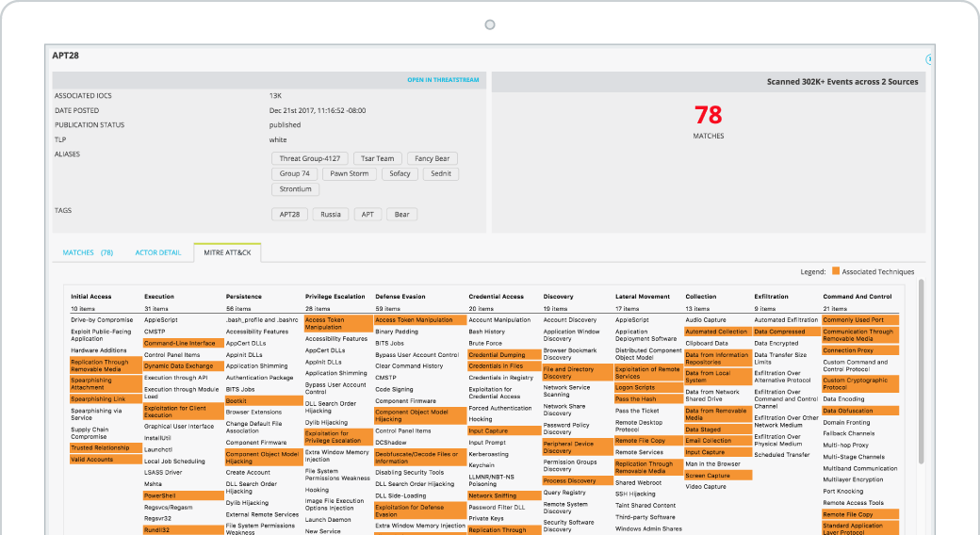Click the Pawn Storm alias tag
This screenshot has height=535, width=980.
point(350,173)
